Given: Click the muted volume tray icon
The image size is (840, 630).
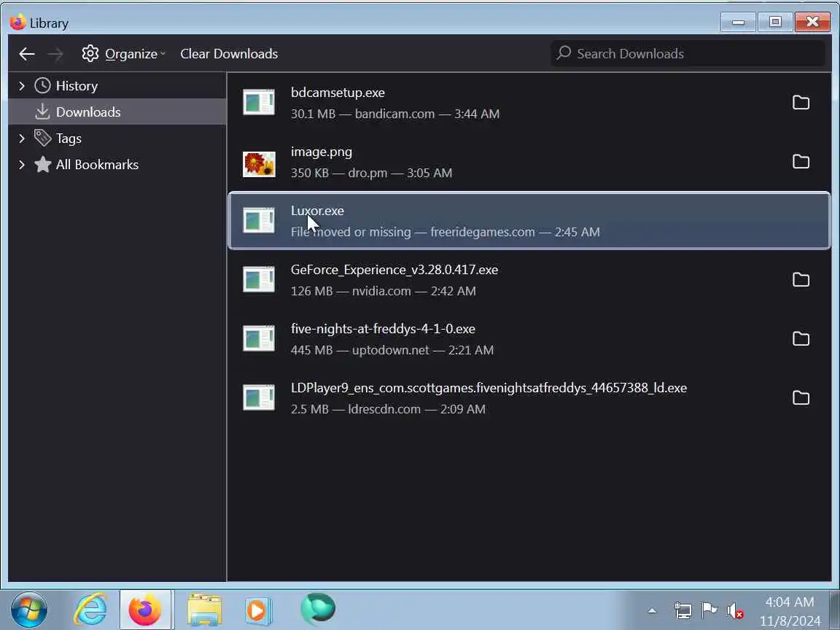Looking at the screenshot, I should (735, 611).
